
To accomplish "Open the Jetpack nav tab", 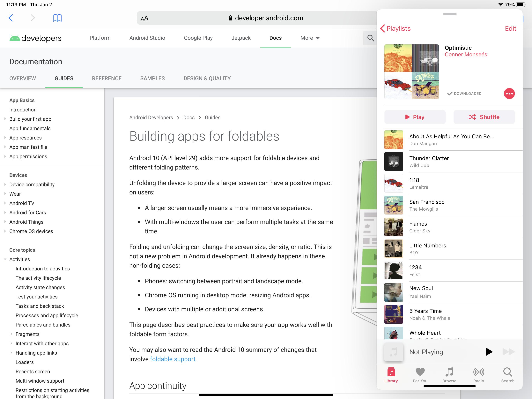I will tap(241, 38).
